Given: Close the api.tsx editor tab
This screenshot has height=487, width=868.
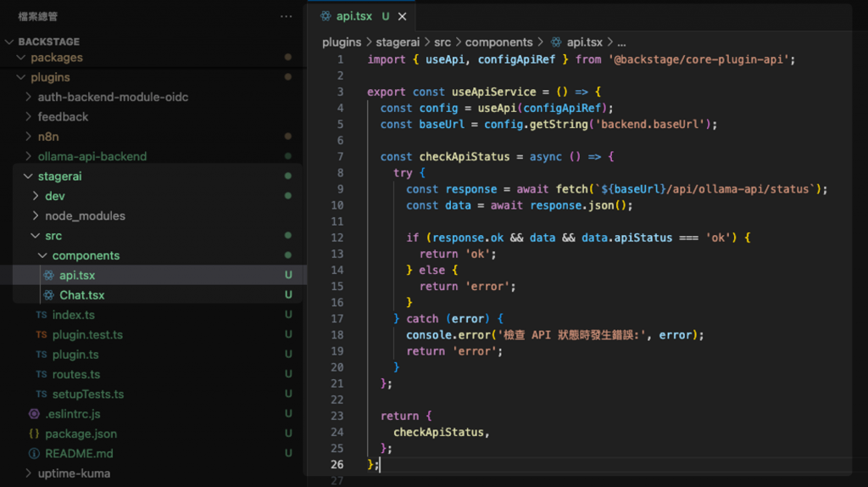Looking at the screenshot, I should (402, 17).
